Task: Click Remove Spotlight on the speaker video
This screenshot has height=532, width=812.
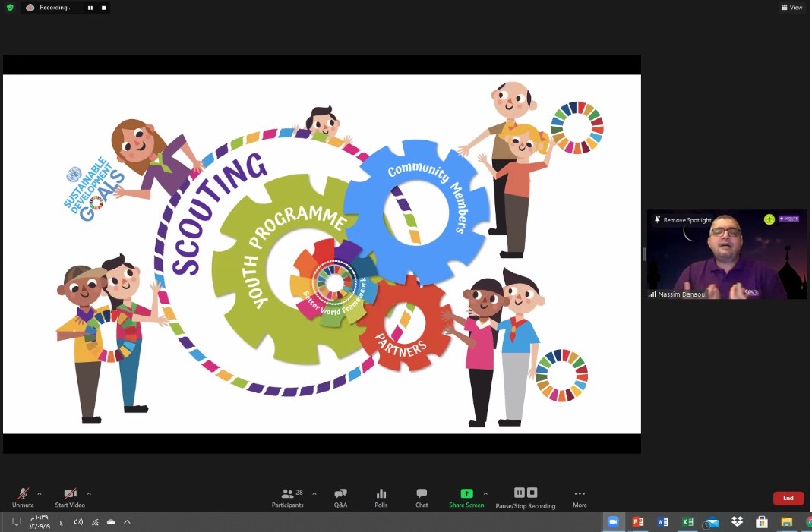Action: pyautogui.click(x=683, y=220)
